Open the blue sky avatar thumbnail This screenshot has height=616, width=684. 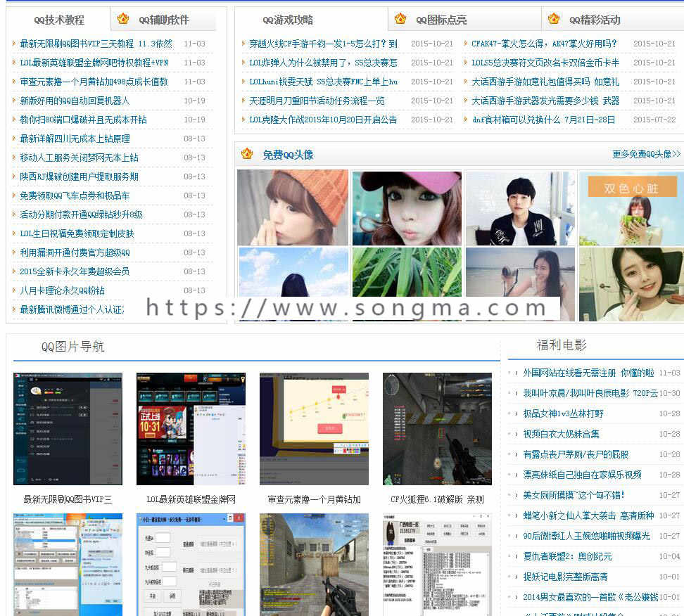[293, 272]
